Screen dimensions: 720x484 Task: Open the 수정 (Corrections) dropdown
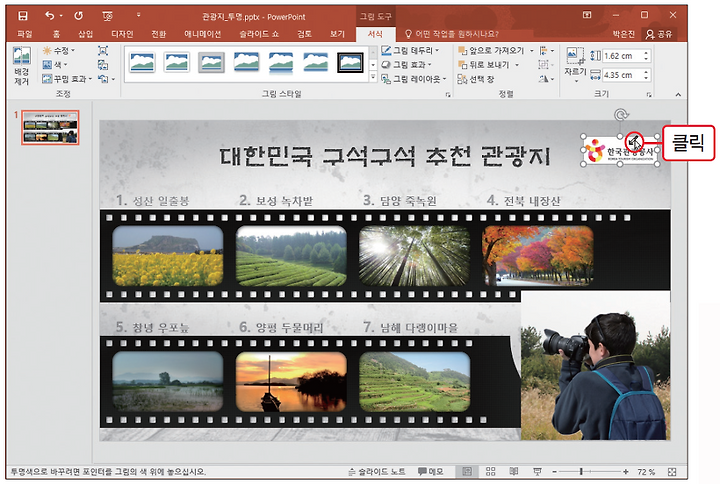click(x=59, y=51)
